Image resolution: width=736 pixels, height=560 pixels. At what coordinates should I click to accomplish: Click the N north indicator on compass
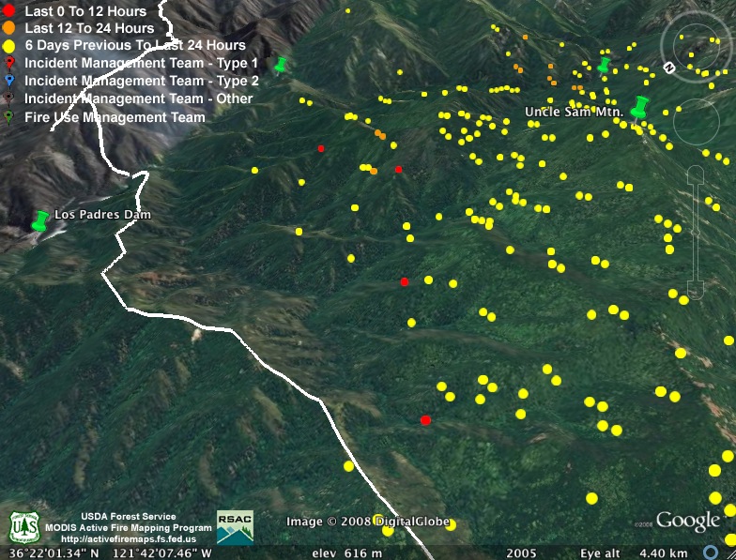[669, 68]
